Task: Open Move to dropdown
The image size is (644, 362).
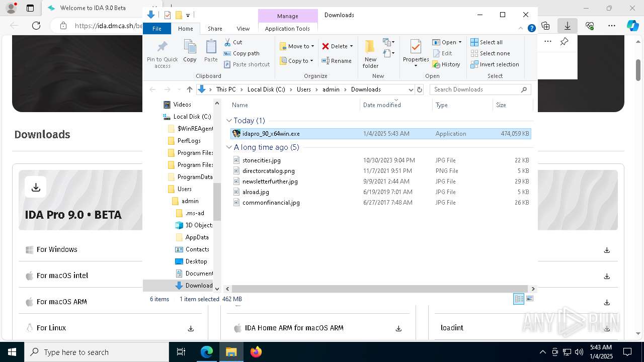Action: coord(297,46)
